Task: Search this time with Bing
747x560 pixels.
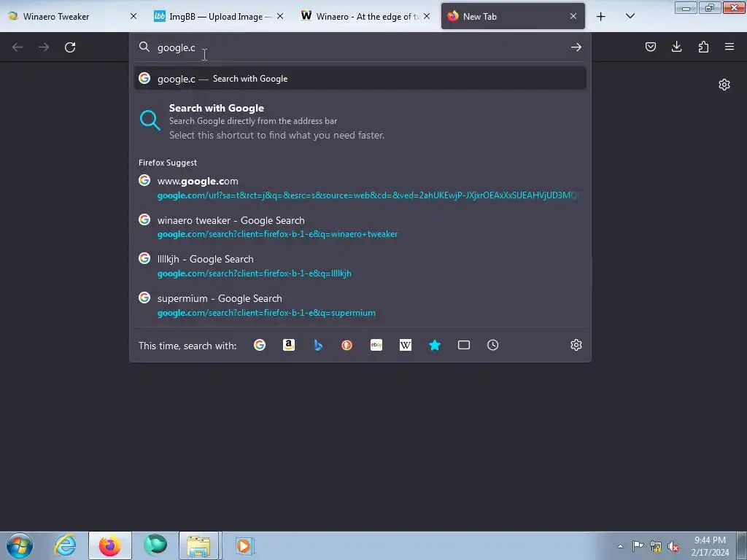Action: (318, 345)
